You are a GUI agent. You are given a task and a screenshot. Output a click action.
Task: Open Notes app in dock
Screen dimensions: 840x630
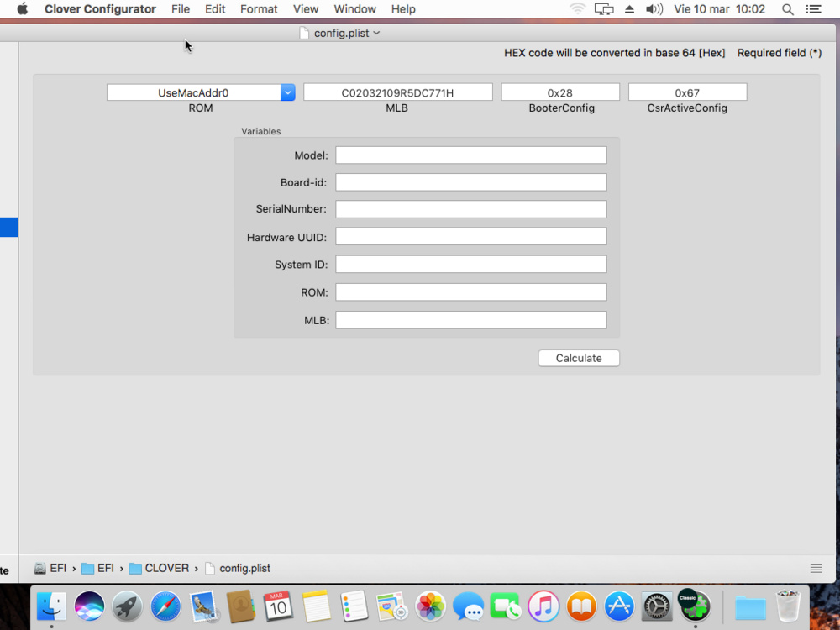coord(316,606)
